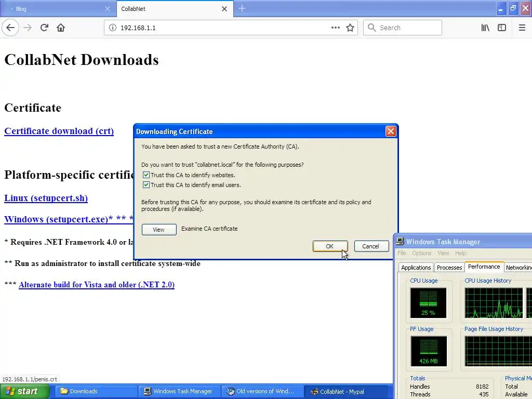Open View menu in Task Manager
The height and width of the screenshot is (399, 532).
443,253
